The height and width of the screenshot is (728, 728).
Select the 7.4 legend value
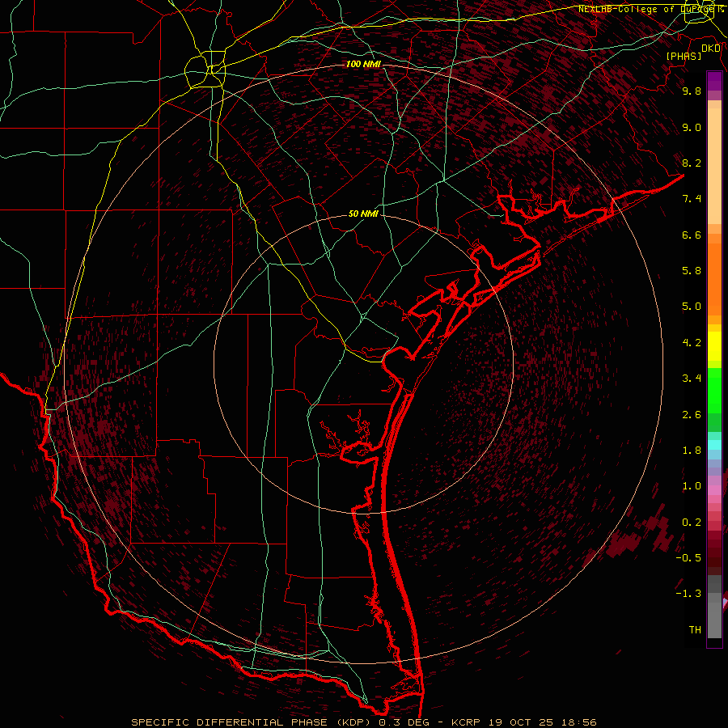pyautogui.click(x=692, y=199)
